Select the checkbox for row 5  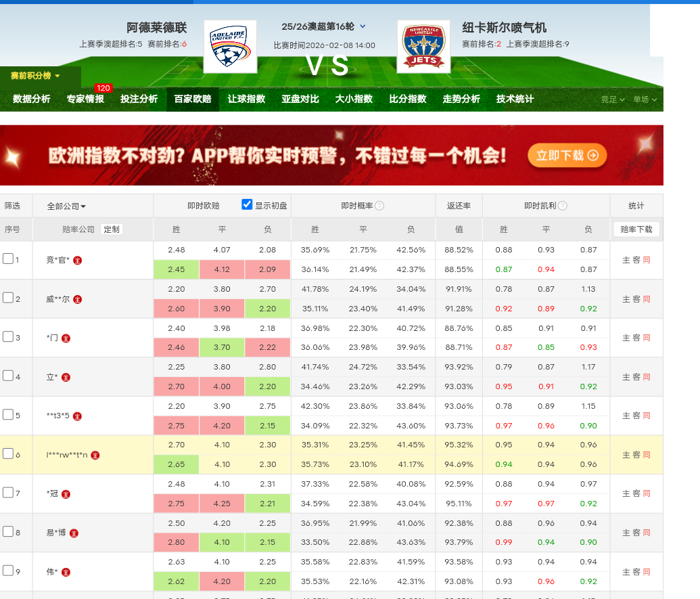tap(8, 414)
